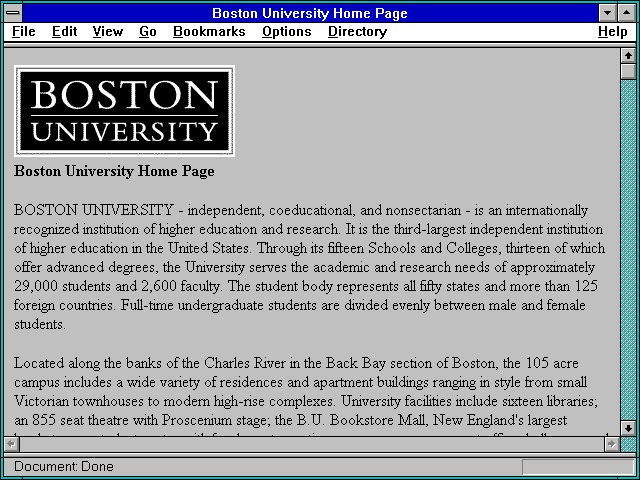The image size is (640, 480).
Task: Click the progress bar in status bar
Action: (x=577, y=467)
